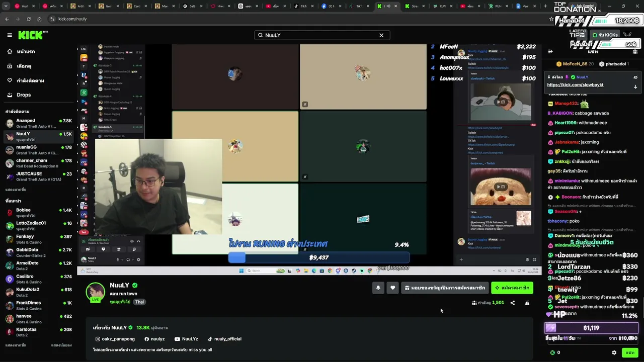Open nuulyz Facebook link
This screenshot has width=644, height=362.
154,339
